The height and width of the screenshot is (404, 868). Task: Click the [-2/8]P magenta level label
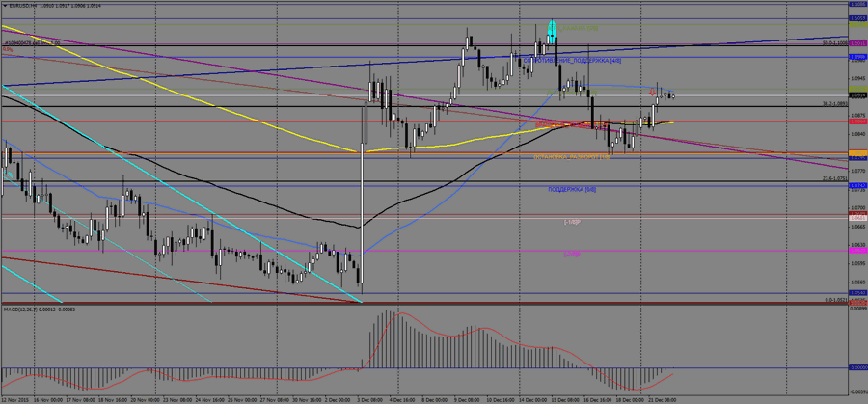[x=572, y=254]
